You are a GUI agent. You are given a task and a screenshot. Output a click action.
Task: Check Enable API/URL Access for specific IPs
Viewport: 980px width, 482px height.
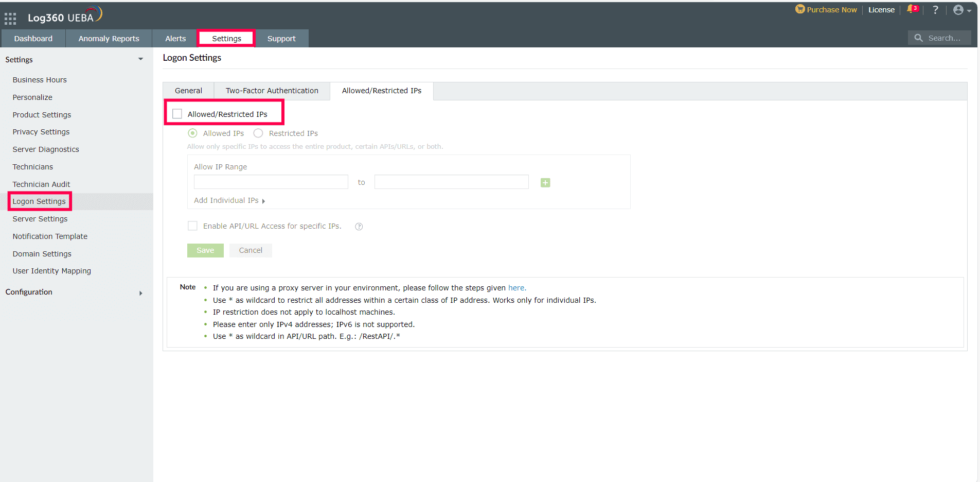pyautogui.click(x=192, y=226)
